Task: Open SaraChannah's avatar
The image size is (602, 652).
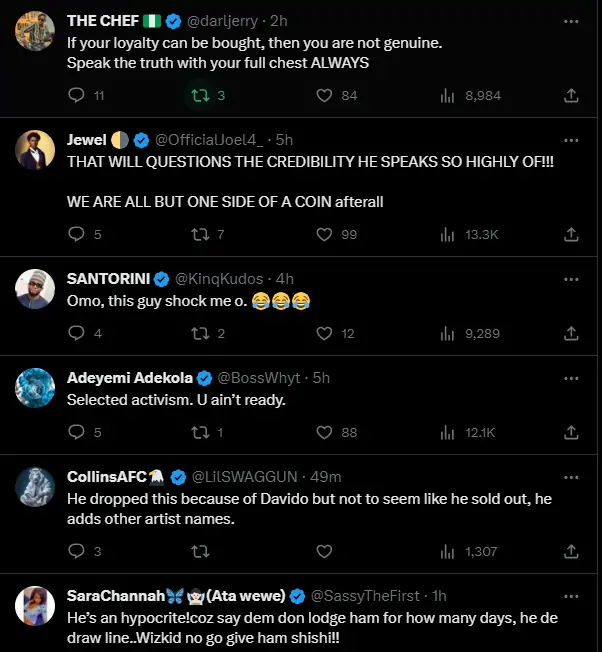Action: [35, 606]
